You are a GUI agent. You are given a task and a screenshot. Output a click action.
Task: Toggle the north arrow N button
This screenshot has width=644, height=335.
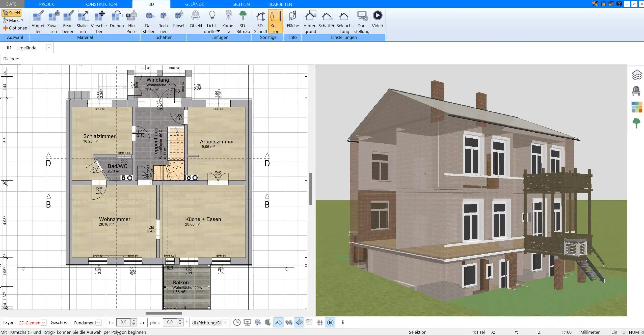click(330, 322)
